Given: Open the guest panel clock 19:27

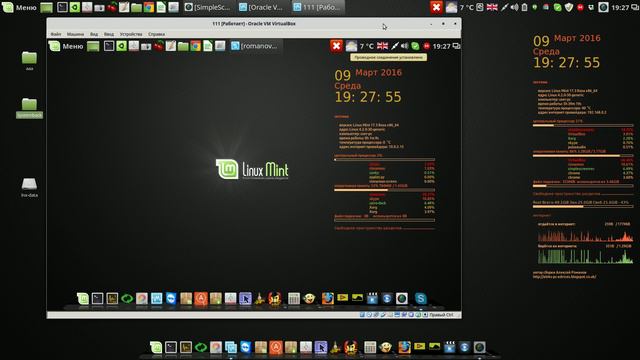Looking at the screenshot, I should pyautogui.click(x=441, y=47).
